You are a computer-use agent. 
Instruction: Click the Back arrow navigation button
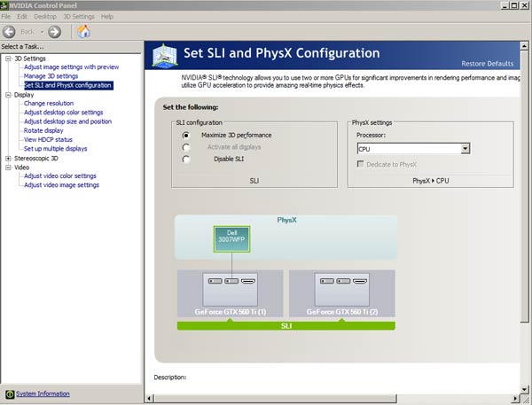point(12,32)
